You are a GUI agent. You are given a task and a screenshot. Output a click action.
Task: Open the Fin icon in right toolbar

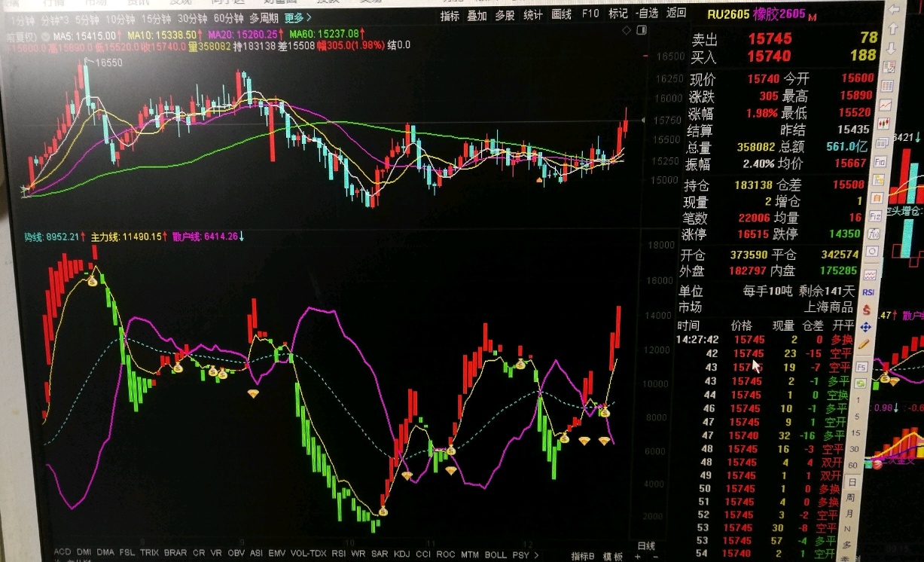tap(880, 162)
